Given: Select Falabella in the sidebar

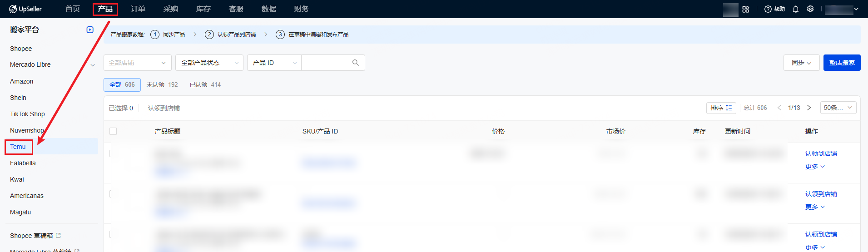Looking at the screenshot, I should pos(23,163).
